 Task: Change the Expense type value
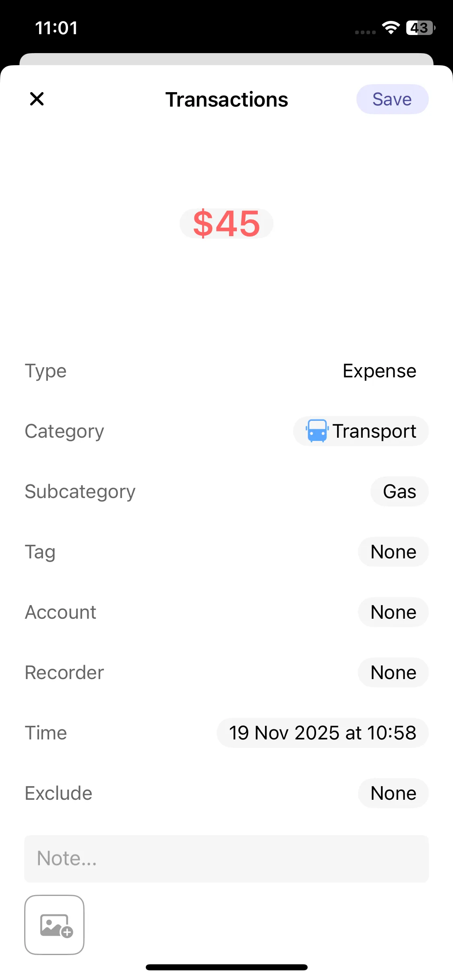point(379,371)
